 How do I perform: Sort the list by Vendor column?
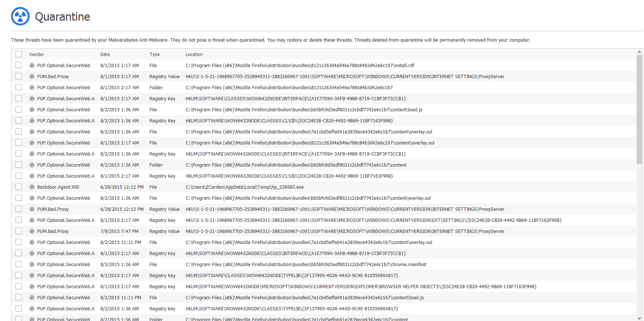pyautogui.click(x=37, y=54)
